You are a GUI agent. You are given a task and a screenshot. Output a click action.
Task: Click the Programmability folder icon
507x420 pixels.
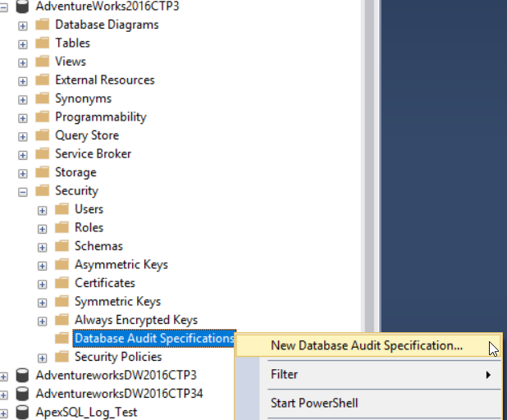coord(43,116)
